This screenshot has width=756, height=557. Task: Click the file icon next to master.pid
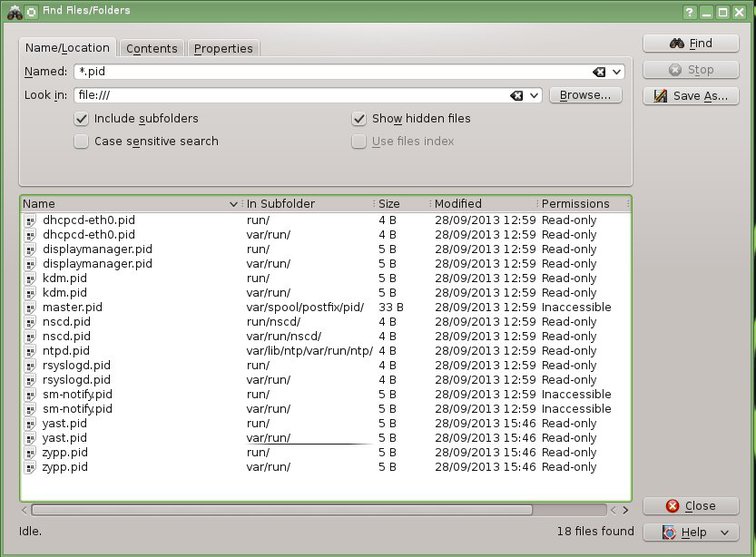(x=30, y=307)
